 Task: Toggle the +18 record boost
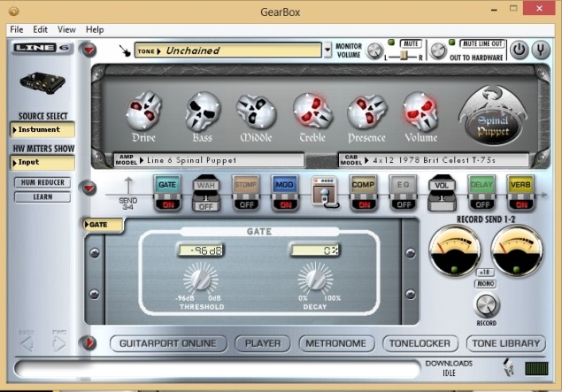pos(485,273)
